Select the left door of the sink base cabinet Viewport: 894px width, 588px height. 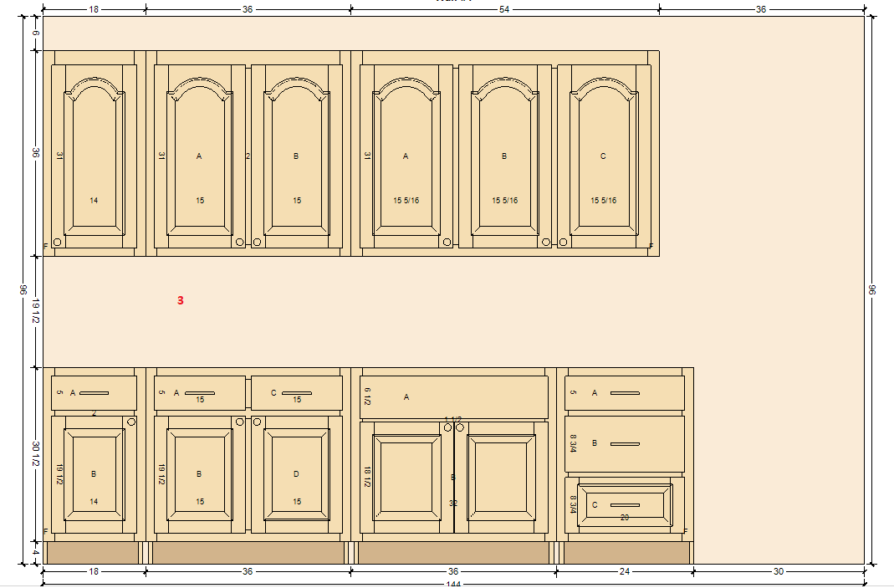pos(406,477)
